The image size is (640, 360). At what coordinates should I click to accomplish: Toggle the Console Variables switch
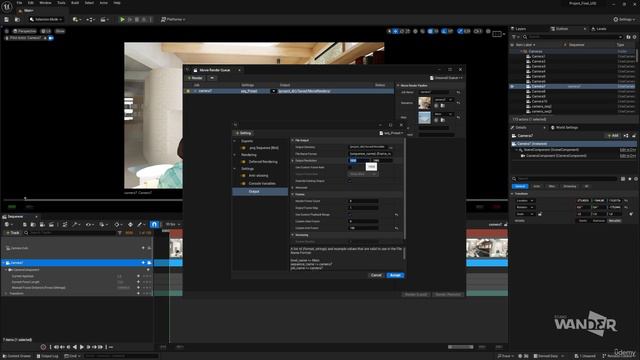coord(244,183)
